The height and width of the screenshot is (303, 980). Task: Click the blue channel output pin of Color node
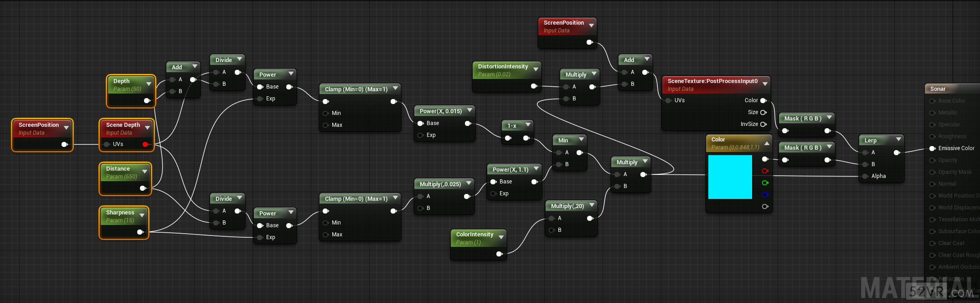(765, 195)
